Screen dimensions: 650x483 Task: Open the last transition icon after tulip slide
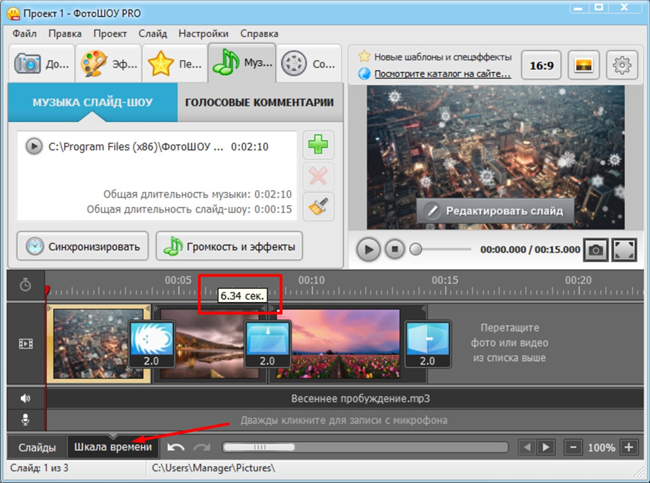tap(427, 344)
